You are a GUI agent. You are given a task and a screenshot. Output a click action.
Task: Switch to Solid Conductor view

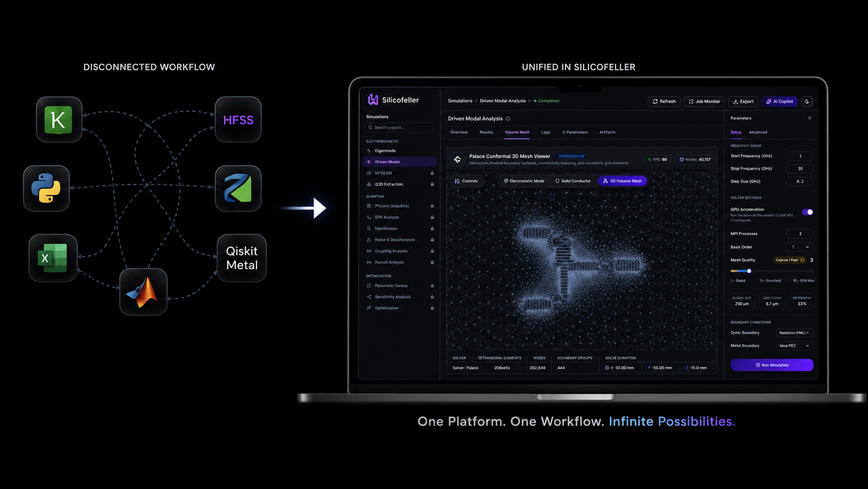click(573, 181)
